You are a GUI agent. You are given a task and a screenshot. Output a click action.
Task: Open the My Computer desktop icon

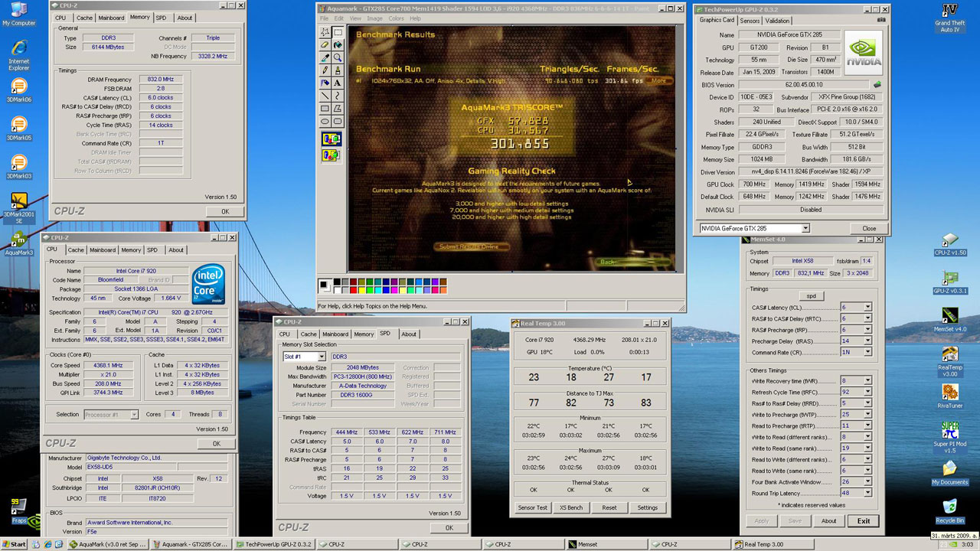tap(19, 15)
